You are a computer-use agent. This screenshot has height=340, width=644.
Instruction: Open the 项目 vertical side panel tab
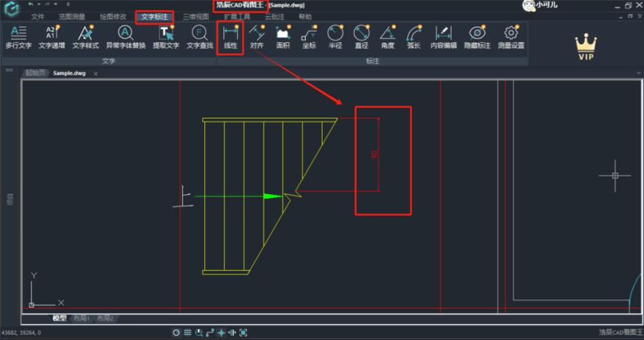click(10, 200)
